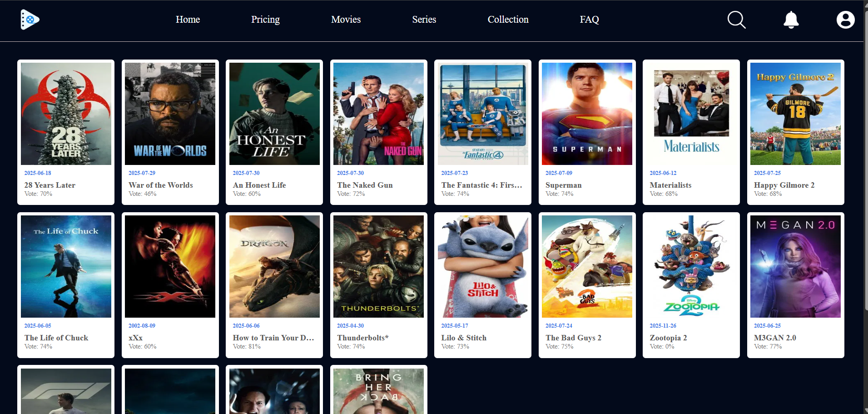Open the Home menu item
868x414 pixels.
click(x=188, y=20)
